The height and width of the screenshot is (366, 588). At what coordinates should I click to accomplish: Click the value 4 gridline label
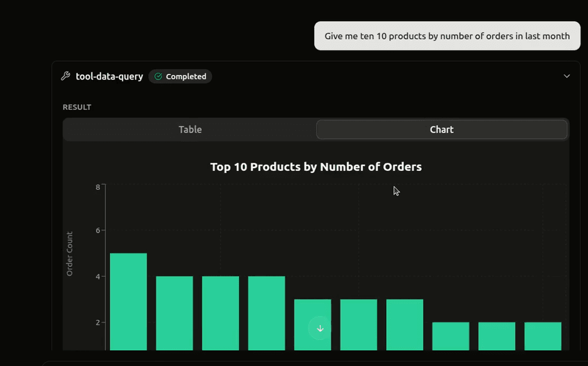pos(98,276)
